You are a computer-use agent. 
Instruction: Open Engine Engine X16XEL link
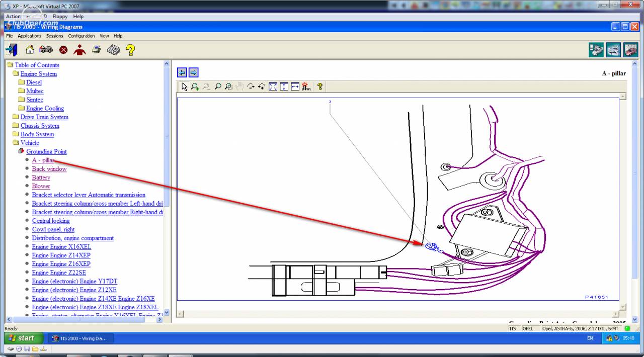62,246
